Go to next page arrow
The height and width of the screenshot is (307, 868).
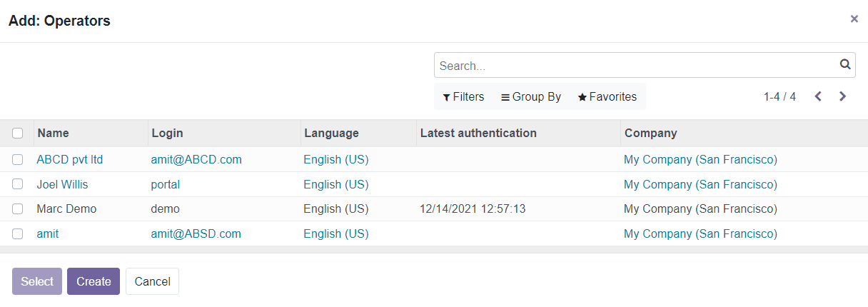(x=842, y=96)
